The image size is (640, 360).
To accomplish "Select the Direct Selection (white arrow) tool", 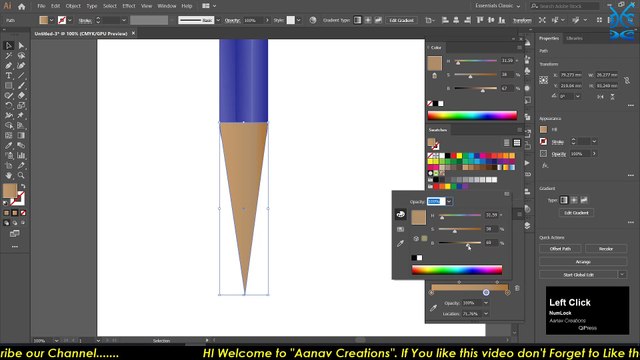I will pos(21,46).
